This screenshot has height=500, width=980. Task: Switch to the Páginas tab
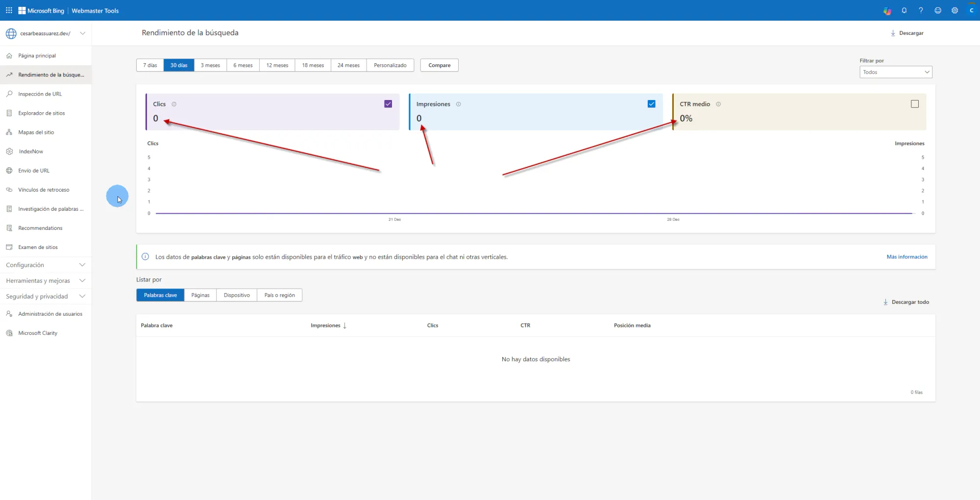click(200, 295)
